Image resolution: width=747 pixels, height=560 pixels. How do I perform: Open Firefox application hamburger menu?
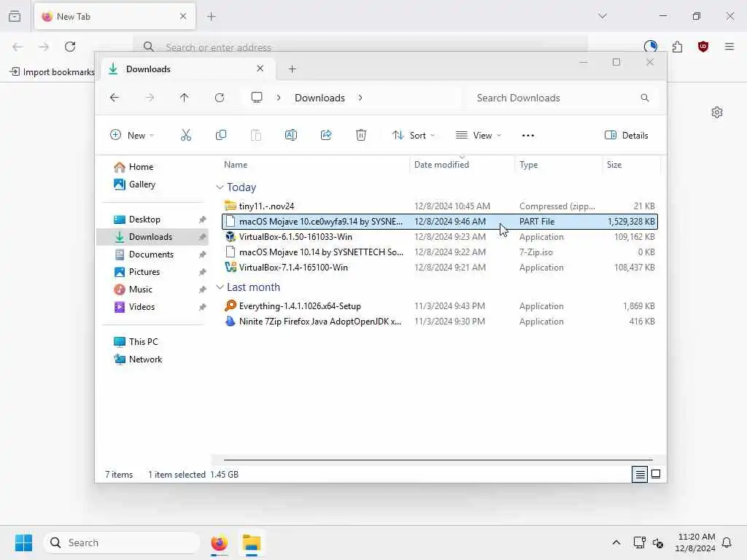(729, 47)
